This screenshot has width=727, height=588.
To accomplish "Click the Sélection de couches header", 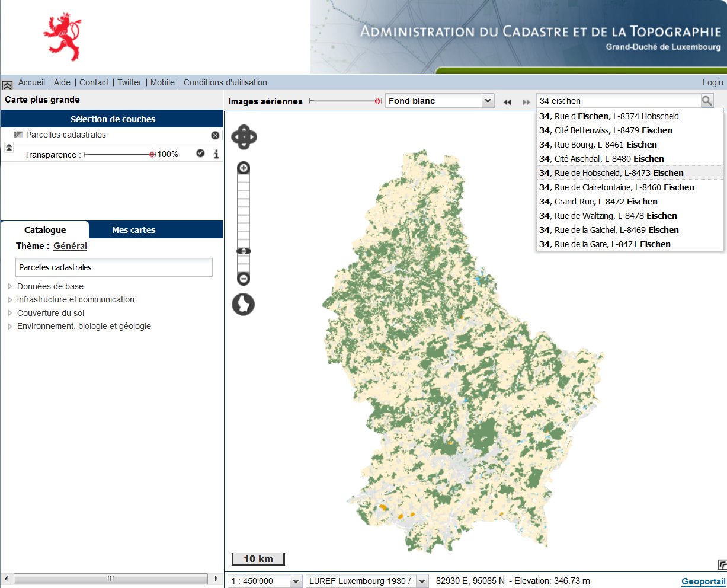I will pyautogui.click(x=112, y=119).
